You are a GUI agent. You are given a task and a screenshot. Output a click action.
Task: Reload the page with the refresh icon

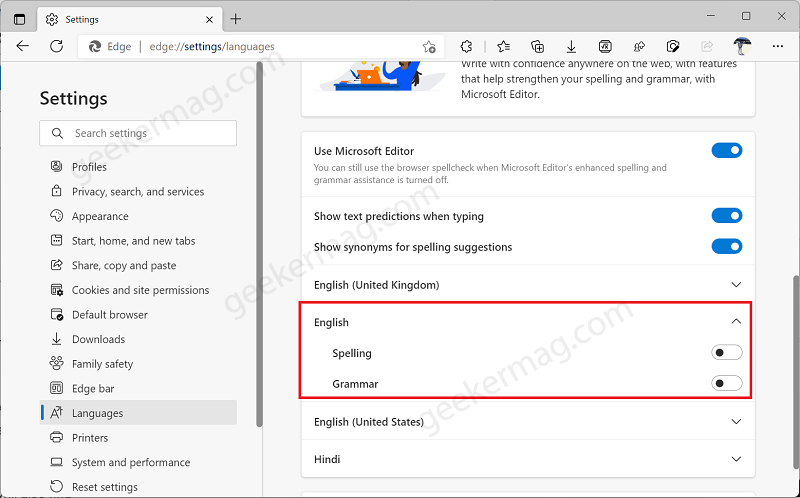tap(57, 46)
